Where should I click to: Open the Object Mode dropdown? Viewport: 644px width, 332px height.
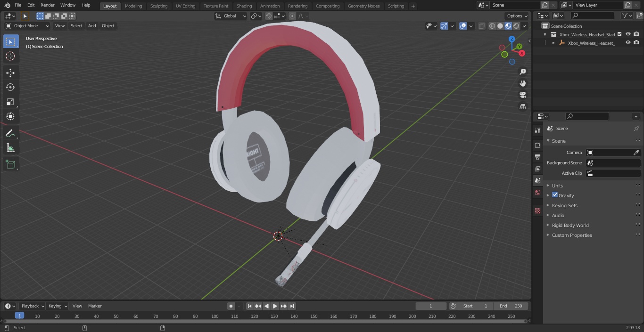[x=27, y=26]
